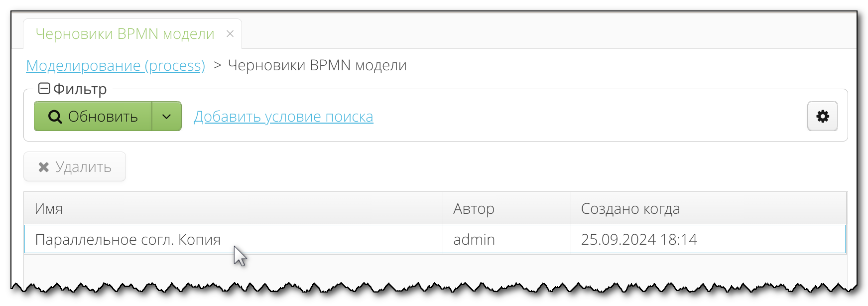Click the X icon inside Удалить button
Screen dimensions: 868x306
pyautogui.click(x=44, y=166)
